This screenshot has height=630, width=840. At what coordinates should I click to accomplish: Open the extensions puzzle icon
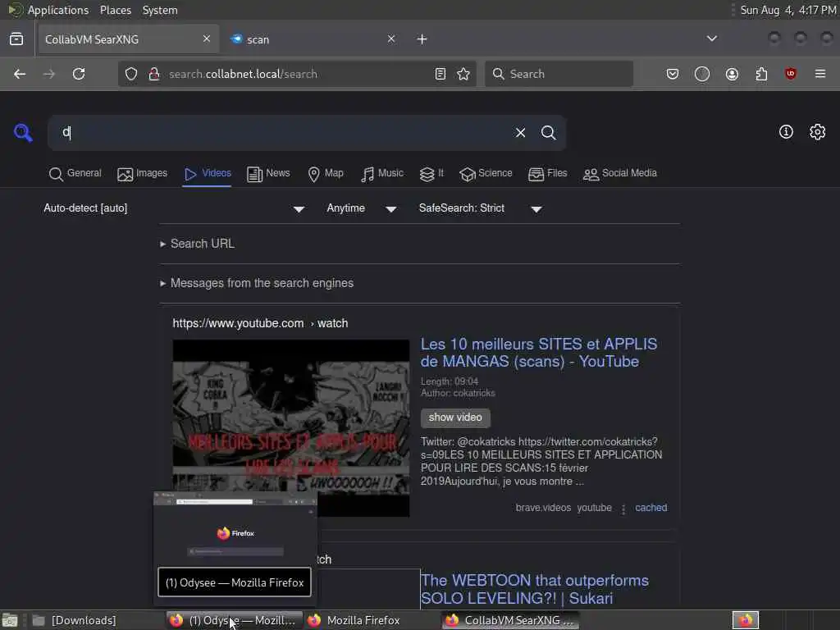(x=761, y=74)
